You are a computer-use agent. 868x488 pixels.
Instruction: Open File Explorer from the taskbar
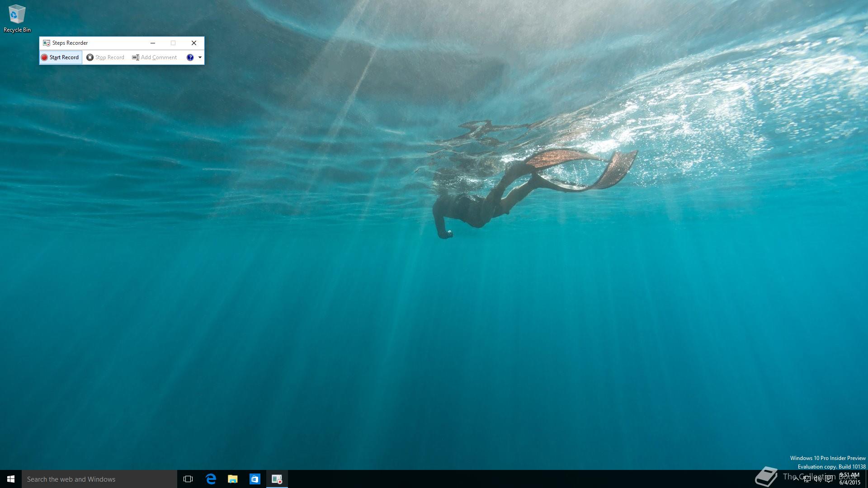point(233,479)
